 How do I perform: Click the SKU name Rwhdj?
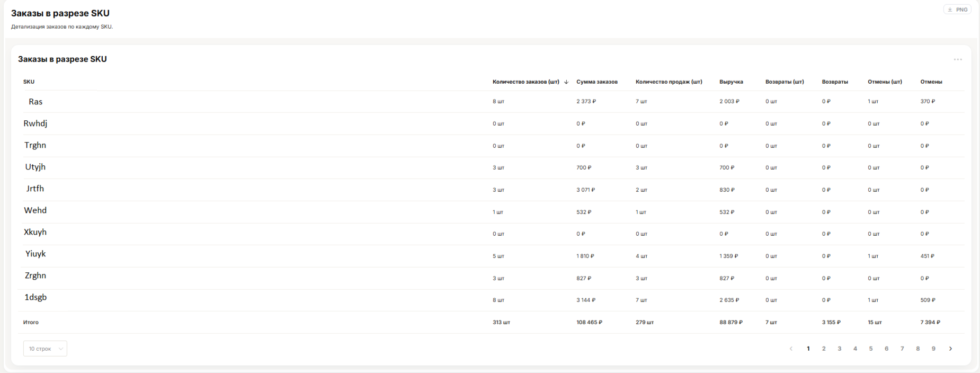[35, 123]
